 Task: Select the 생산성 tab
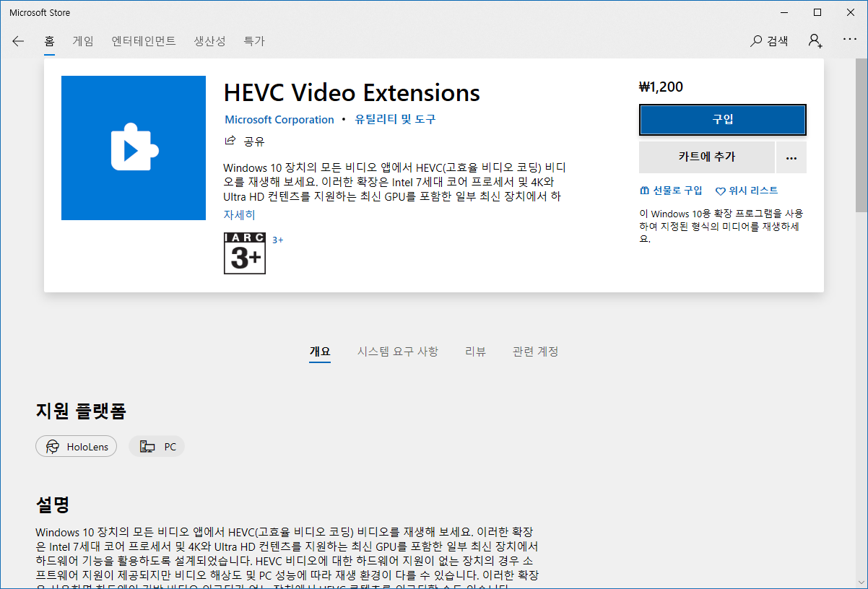pyautogui.click(x=209, y=41)
